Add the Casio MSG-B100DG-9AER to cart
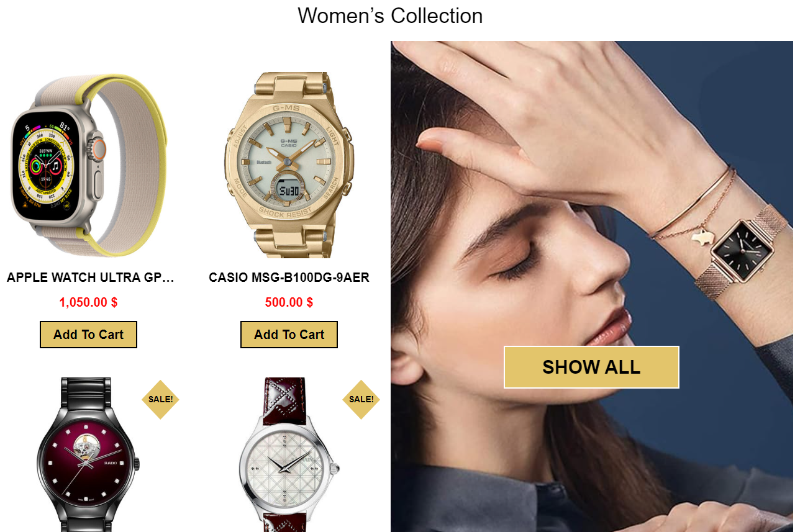 [289, 335]
